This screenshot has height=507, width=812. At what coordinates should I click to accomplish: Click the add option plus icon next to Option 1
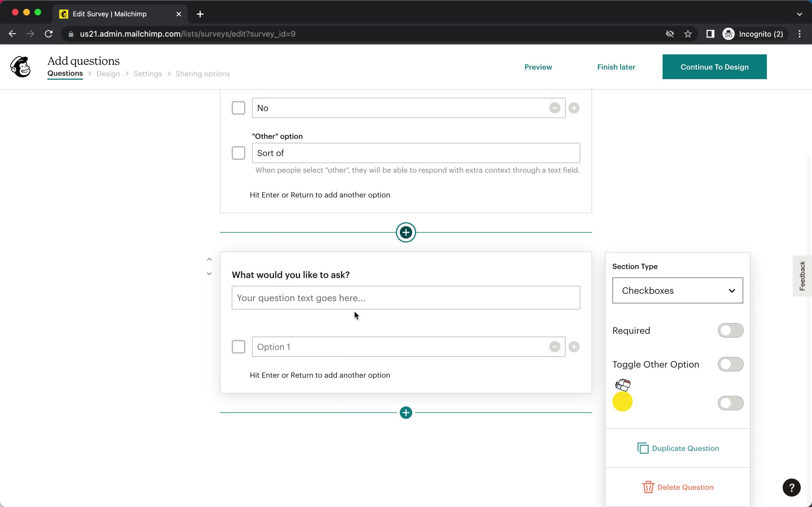click(573, 346)
